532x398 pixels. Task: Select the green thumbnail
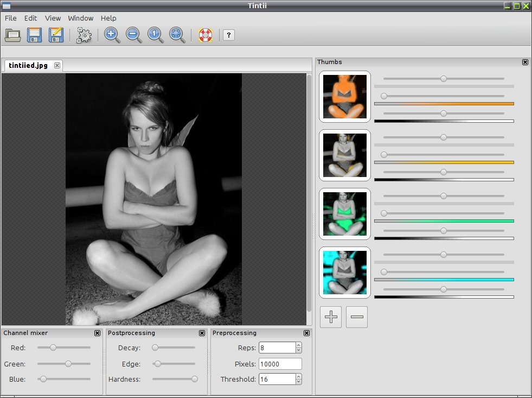345,214
